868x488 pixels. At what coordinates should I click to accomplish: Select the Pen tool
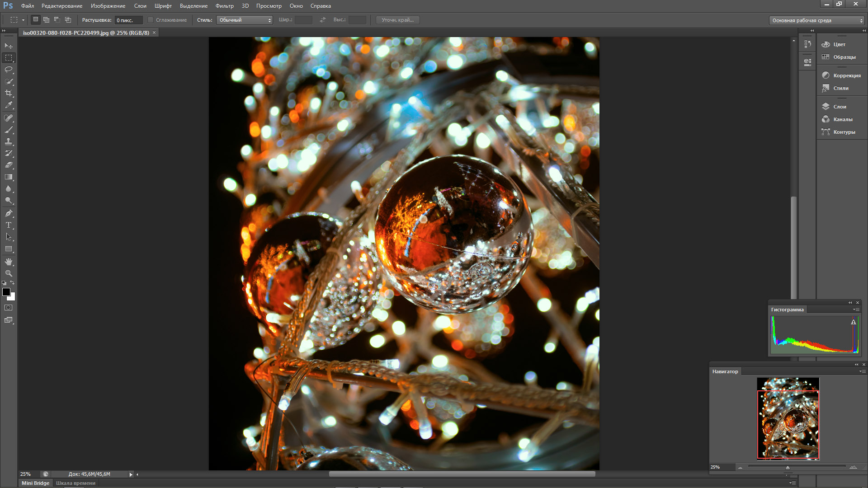(9, 213)
